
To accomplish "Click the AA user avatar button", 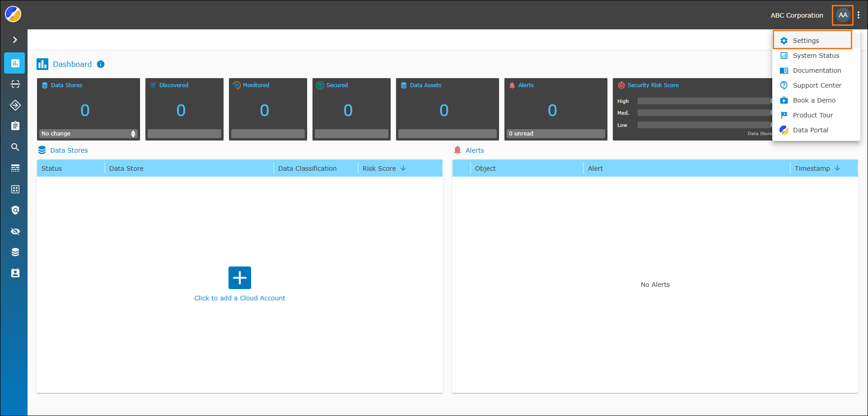I will pyautogui.click(x=843, y=15).
